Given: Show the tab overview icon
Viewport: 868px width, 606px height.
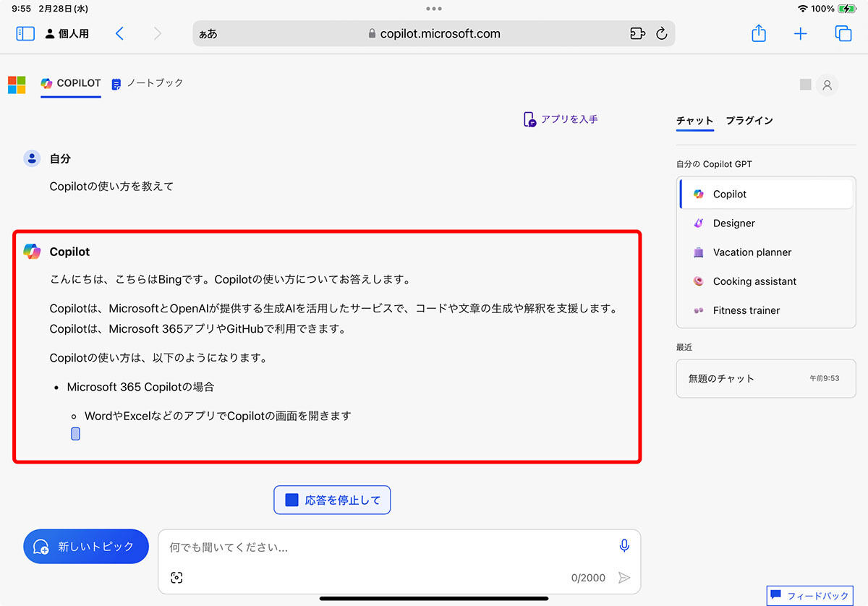Looking at the screenshot, I should coord(843,33).
